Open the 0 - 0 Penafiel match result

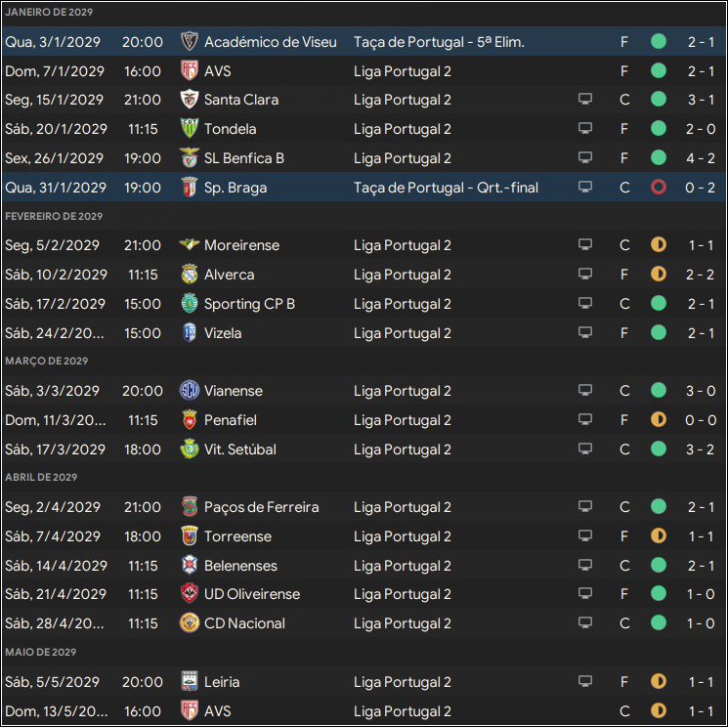tap(701, 420)
